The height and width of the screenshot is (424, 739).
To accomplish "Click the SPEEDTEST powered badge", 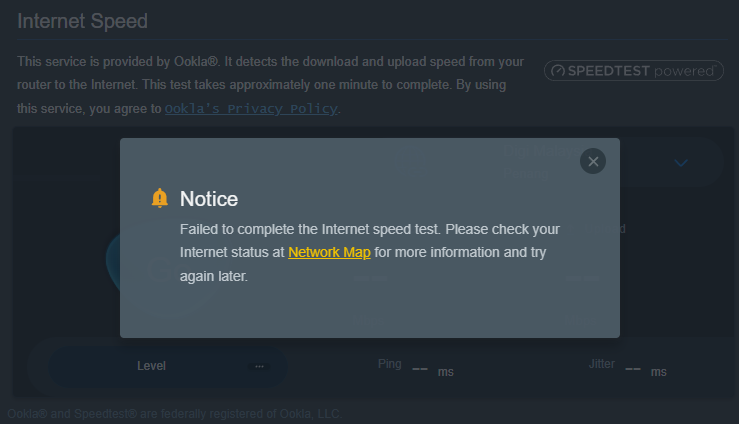I will 633,71.
